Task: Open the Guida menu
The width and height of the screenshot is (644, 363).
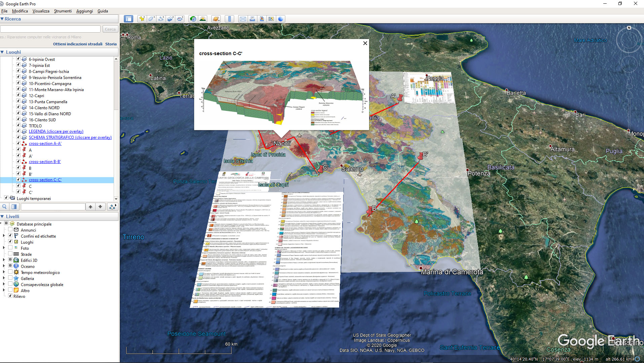Action: click(103, 11)
